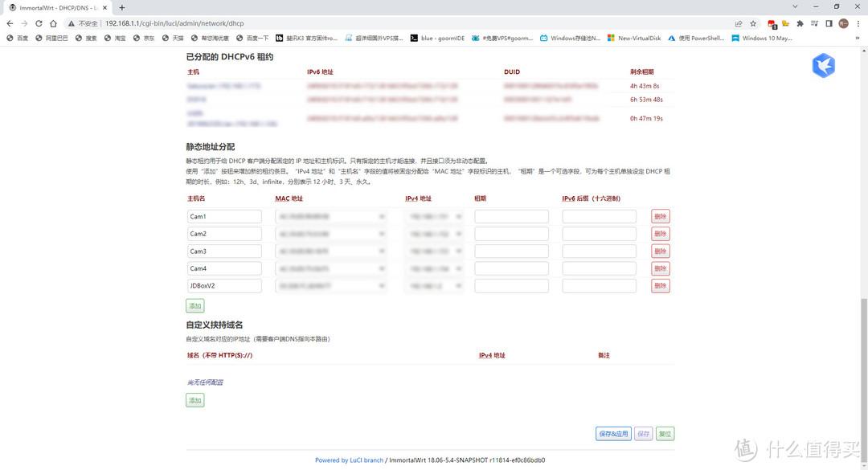Add a new static lease with 添加

194,306
